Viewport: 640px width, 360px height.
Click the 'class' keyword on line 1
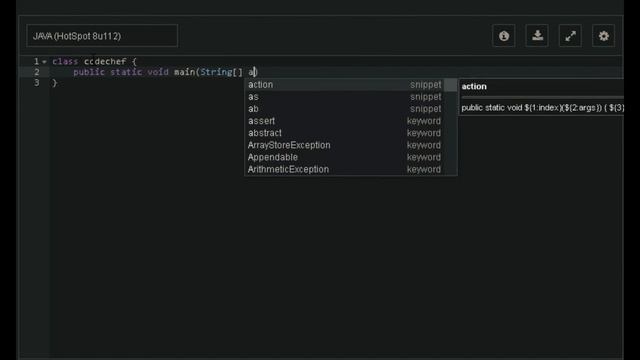(65, 61)
